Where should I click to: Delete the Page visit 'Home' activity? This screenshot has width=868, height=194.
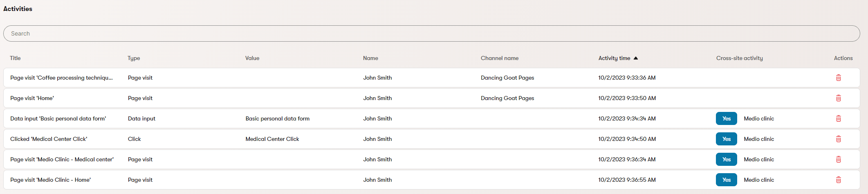tap(838, 98)
